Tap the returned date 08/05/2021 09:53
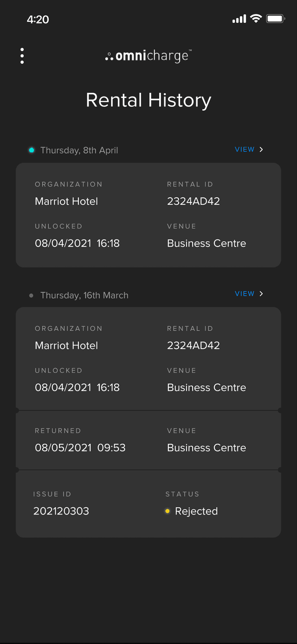Viewport: 297px width, 644px height. [80, 448]
